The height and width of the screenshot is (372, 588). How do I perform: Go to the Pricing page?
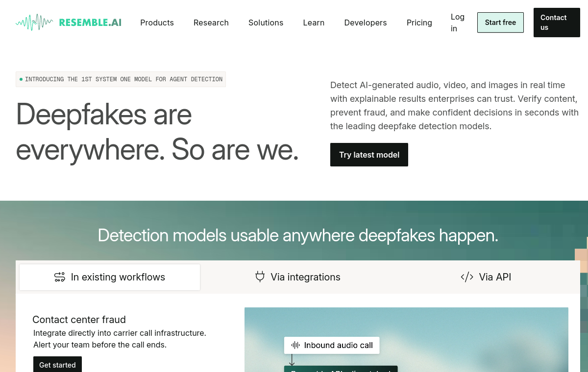[419, 23]
